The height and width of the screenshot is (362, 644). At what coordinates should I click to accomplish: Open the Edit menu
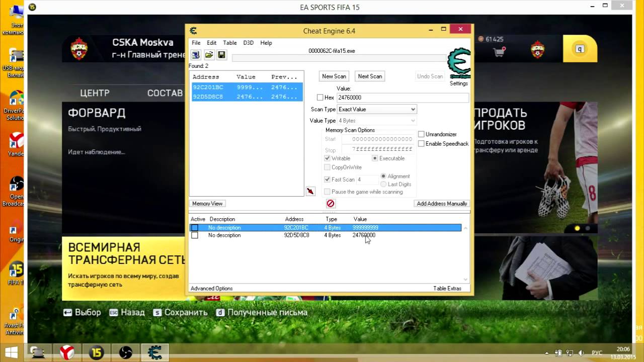click(211, 43)
